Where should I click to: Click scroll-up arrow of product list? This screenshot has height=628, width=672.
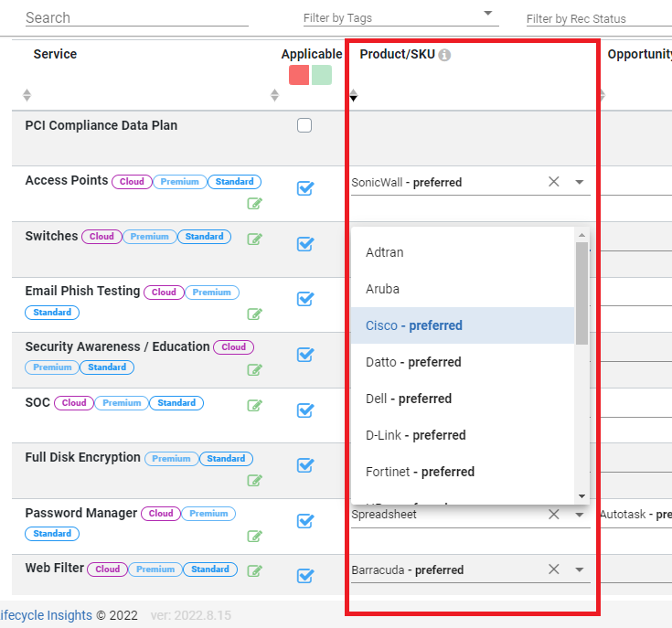[x=581, y=235]
